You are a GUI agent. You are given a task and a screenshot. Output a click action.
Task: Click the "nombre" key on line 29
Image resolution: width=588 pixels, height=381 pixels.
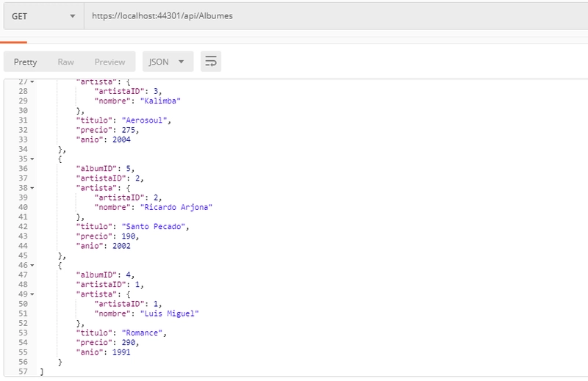[112, 101]
